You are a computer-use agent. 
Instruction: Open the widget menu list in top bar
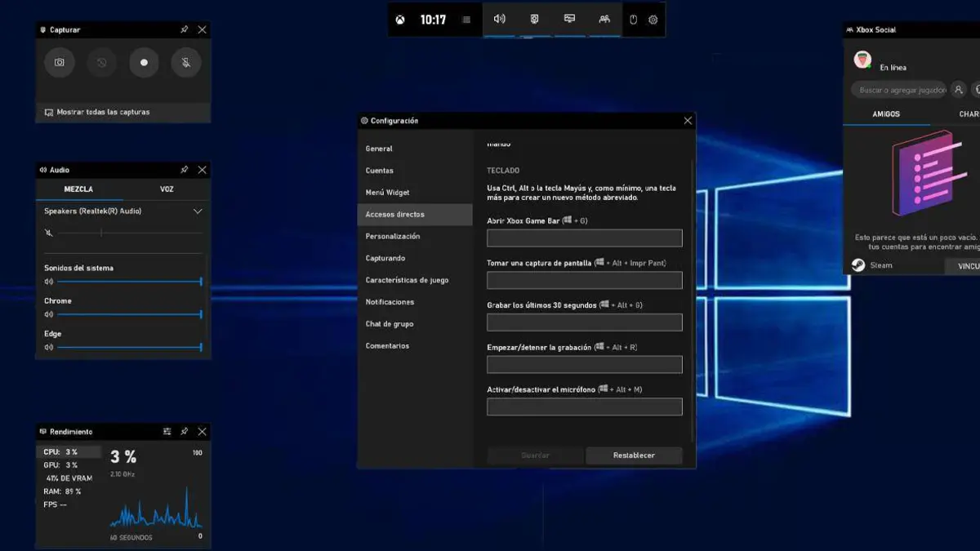[x=466, y=20]
